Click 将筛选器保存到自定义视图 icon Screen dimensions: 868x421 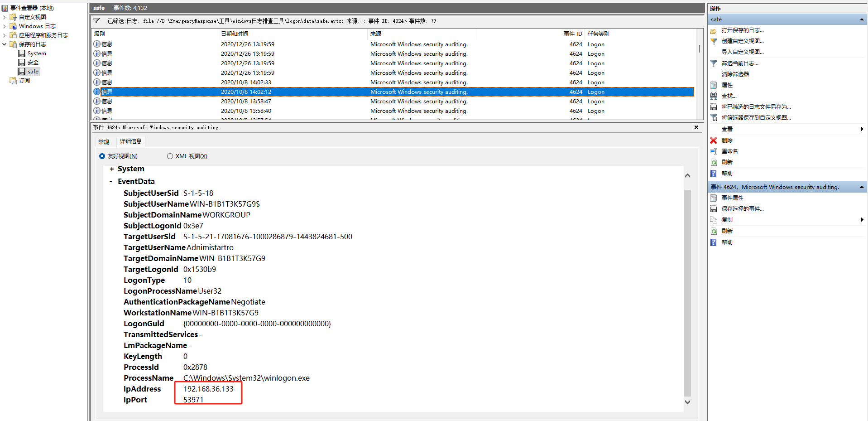(x=714, y=118)
